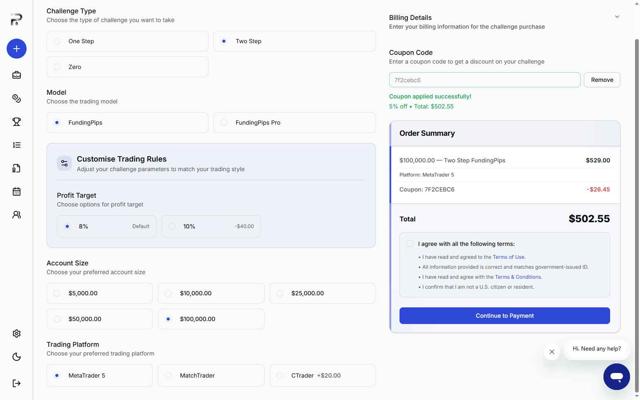Select the 10% profit target option

point(211,226)
